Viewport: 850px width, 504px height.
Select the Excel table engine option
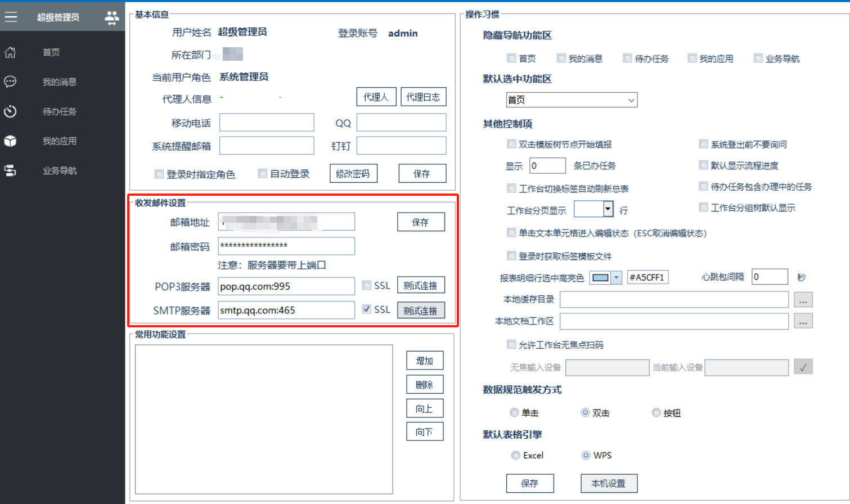(x=515, y=456)
